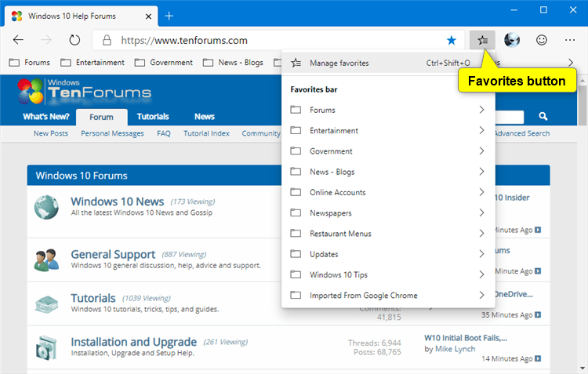The width and height of the screenshot is (588, 374).
Task: Go to last post arrow beside 35 Minutes Ago
Action: click(x=538, y=314)
